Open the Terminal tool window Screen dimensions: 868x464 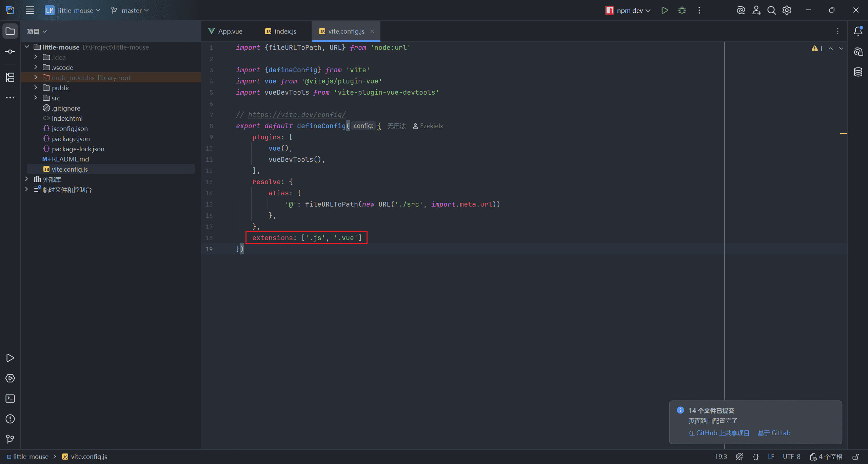click(x=10, y=399)
